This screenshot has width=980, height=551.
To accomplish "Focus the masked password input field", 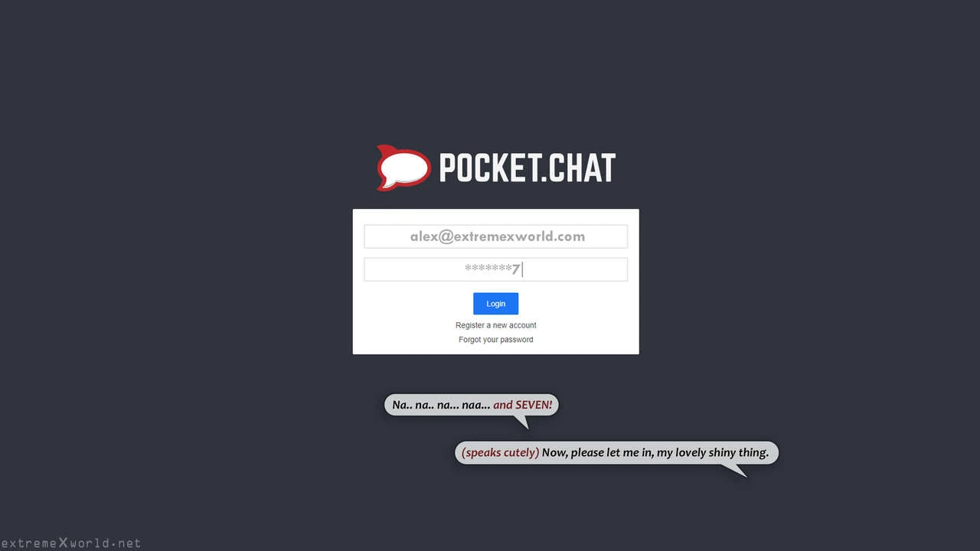I will point(495,269).
